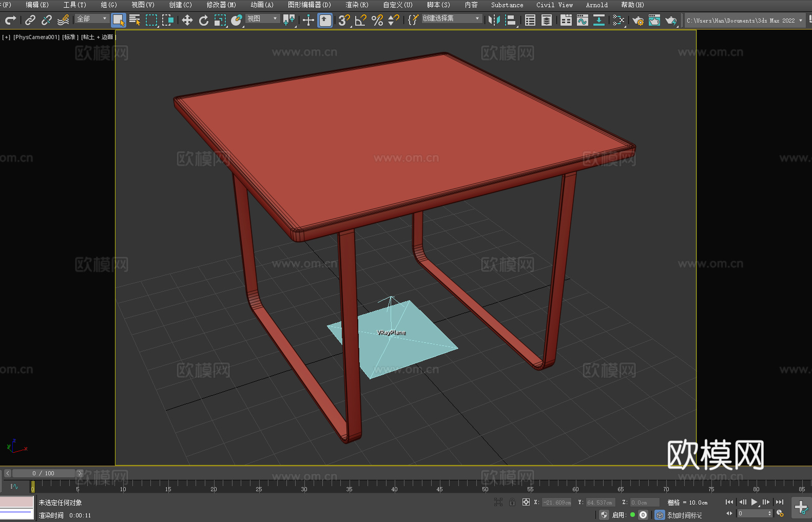812x522 pixels.
Task: Open the Arnold menu
Action: pyautogui.click(x=596, y=5)
